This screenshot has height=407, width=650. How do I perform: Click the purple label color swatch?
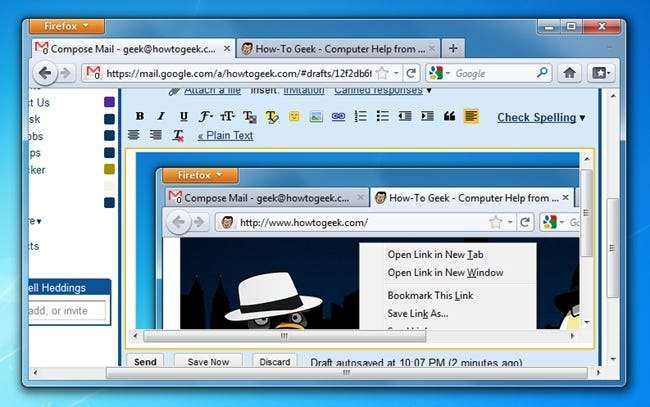pos(109,102)
